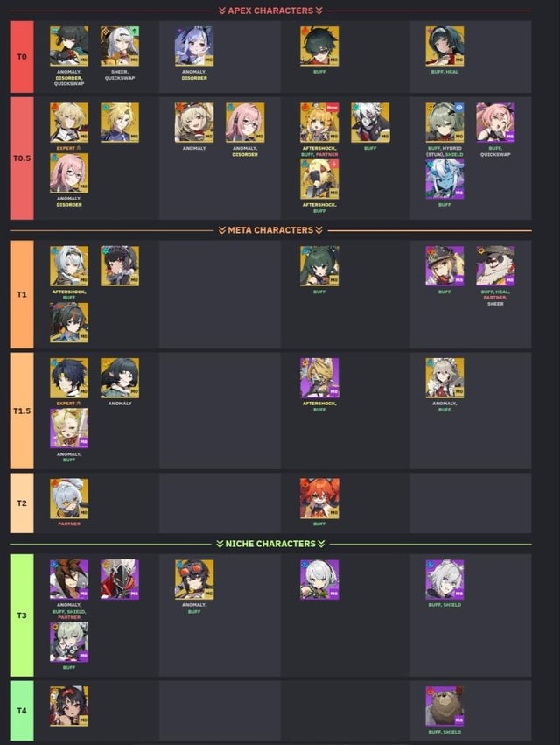Click the T3 character wearing orange goggles
The width and height of the screenshot is (560, 745).
coord(194,580)
